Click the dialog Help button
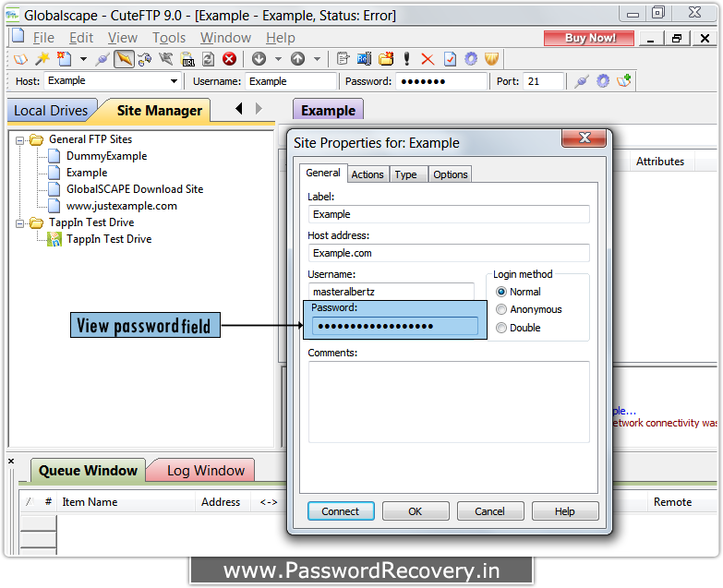 click(x=564, y=511)
